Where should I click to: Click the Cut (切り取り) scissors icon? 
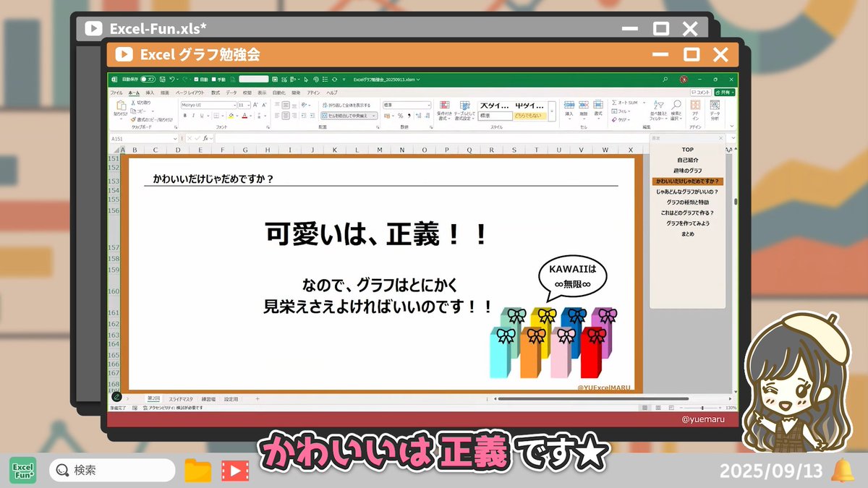coord(133,103)
